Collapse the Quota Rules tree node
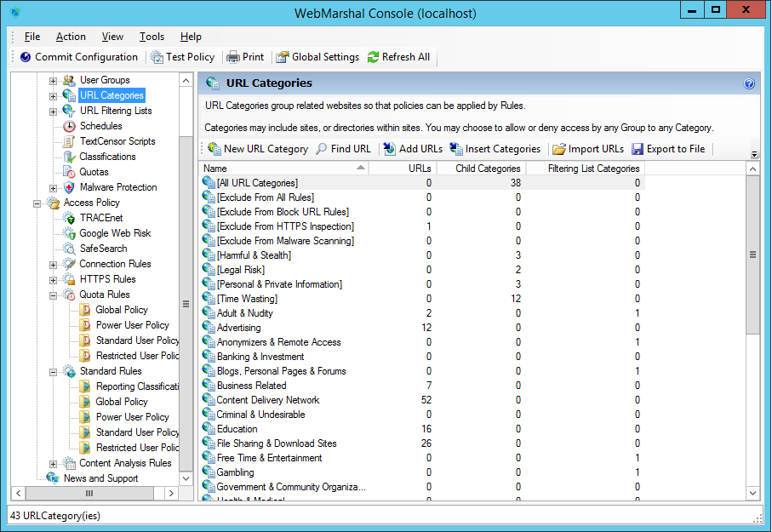This screenshot has height=532, width=772. pyautogui.click(x=53, y=295)
